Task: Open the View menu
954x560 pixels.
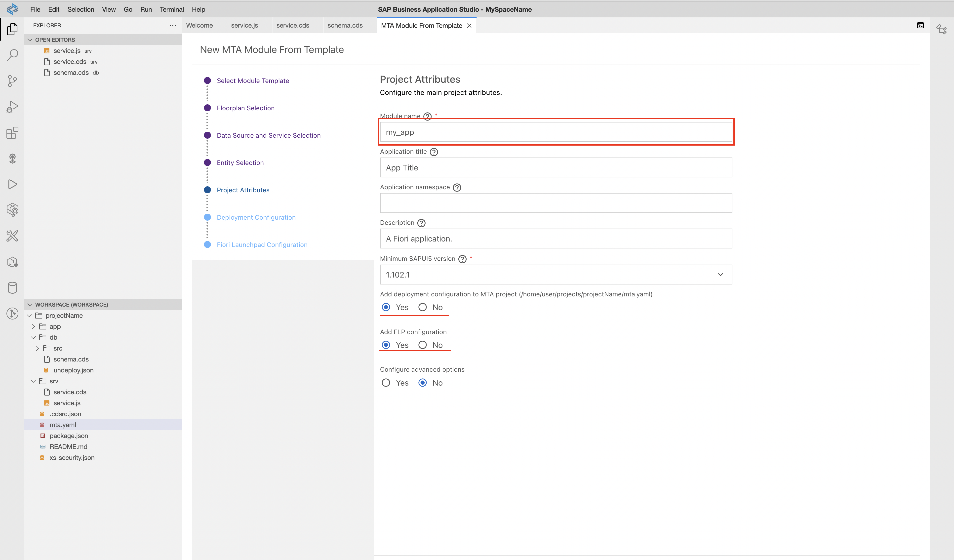Action: coord(109,9)
